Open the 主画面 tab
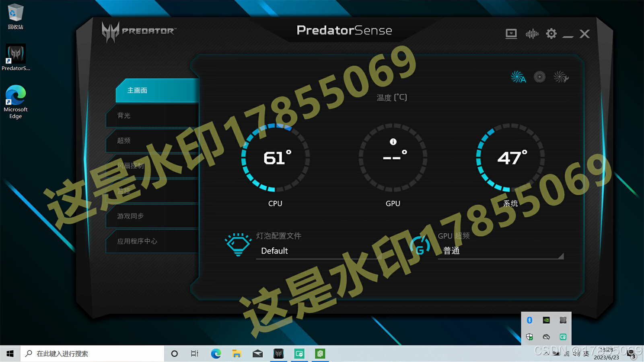The image size is (644, 362). [157, 90]
